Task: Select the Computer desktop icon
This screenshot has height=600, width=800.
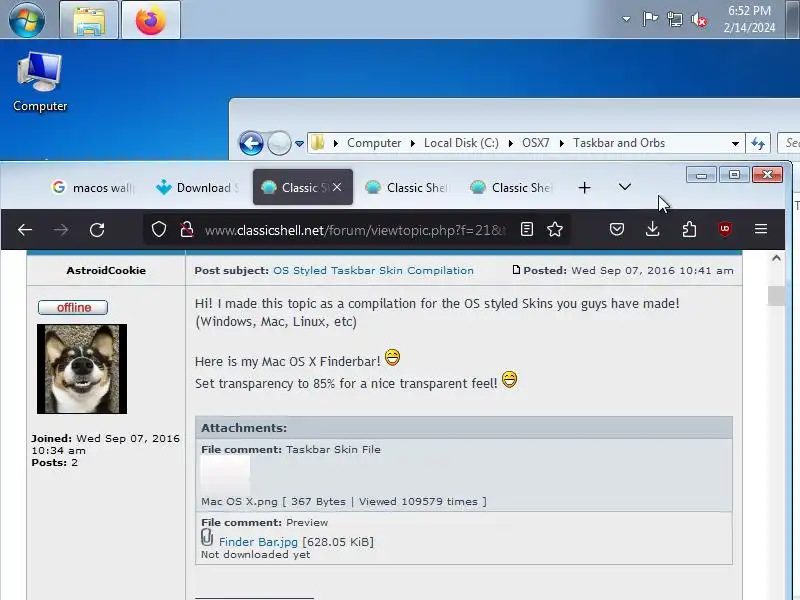Action: click(40, 82)
